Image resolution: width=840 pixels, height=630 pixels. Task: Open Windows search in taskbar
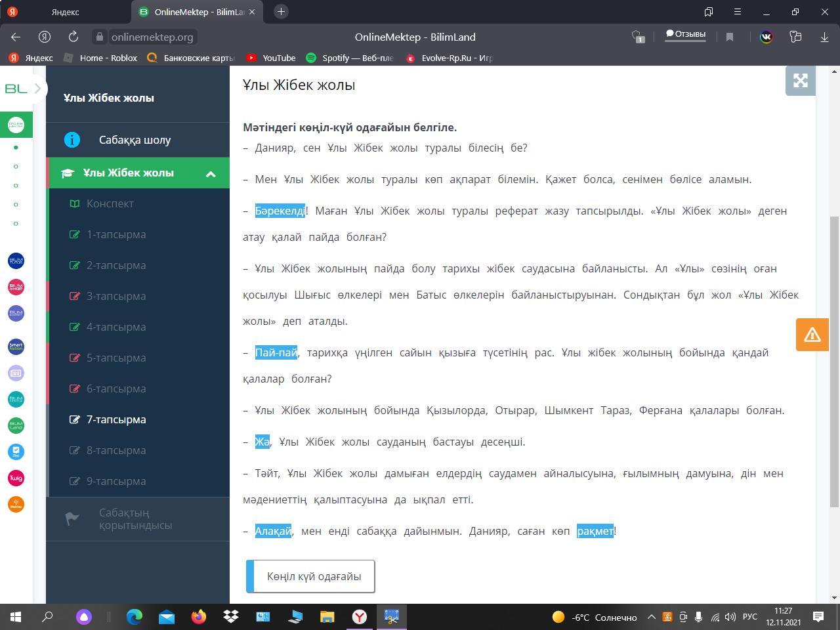[47, 617]
